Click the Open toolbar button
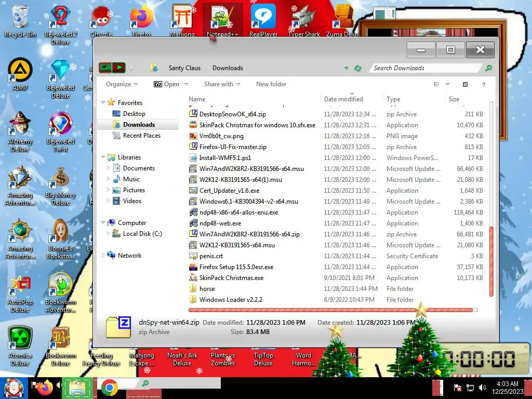This screenshot has height=399, width=532. coord(167,84)
